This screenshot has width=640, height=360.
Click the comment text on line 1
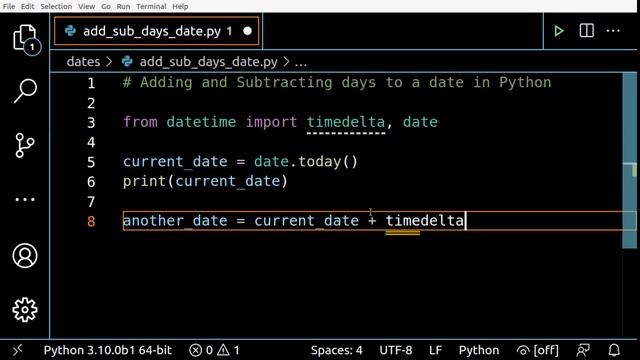(x=337, y=83)
